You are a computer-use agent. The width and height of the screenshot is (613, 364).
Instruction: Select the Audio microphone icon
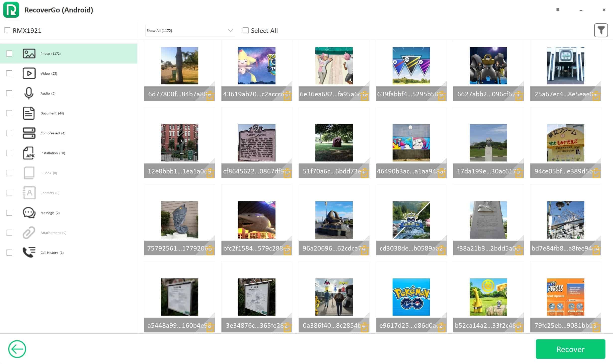click(x=29, y=93)
